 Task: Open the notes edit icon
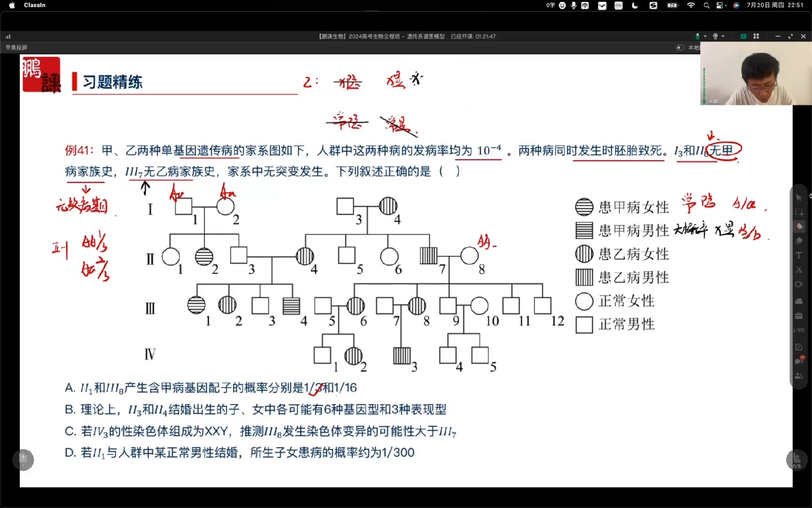coord(798,347)
